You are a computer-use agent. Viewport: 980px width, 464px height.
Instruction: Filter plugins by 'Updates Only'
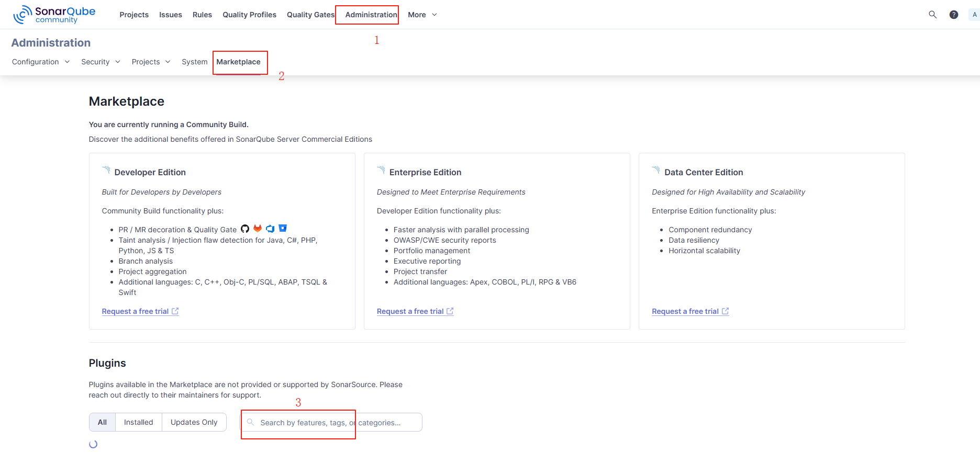click(x=194, y=422)
